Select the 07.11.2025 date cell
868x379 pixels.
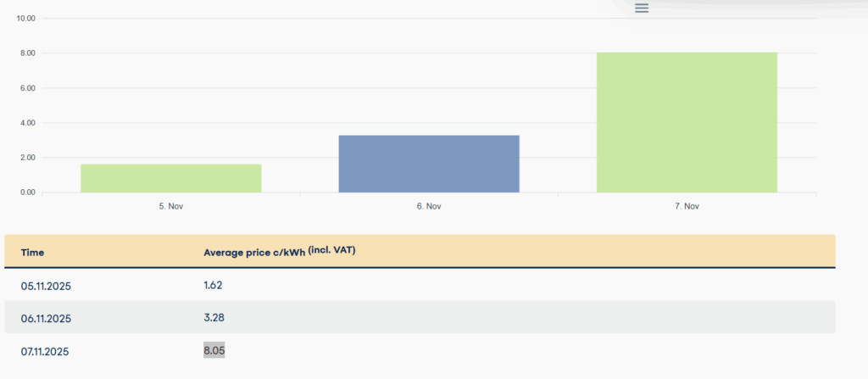[46, 351]
